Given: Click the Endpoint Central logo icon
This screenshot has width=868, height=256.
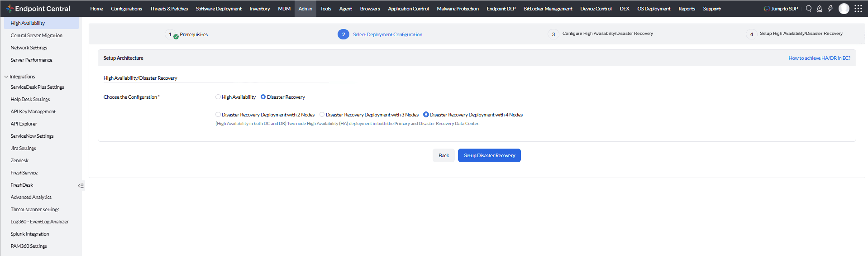Looking at the screenshot, I should coord(9,9).
